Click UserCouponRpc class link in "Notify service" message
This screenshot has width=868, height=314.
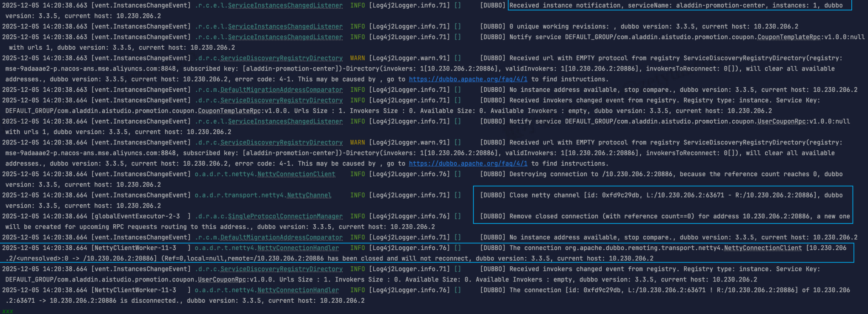[x=781, y=121]
